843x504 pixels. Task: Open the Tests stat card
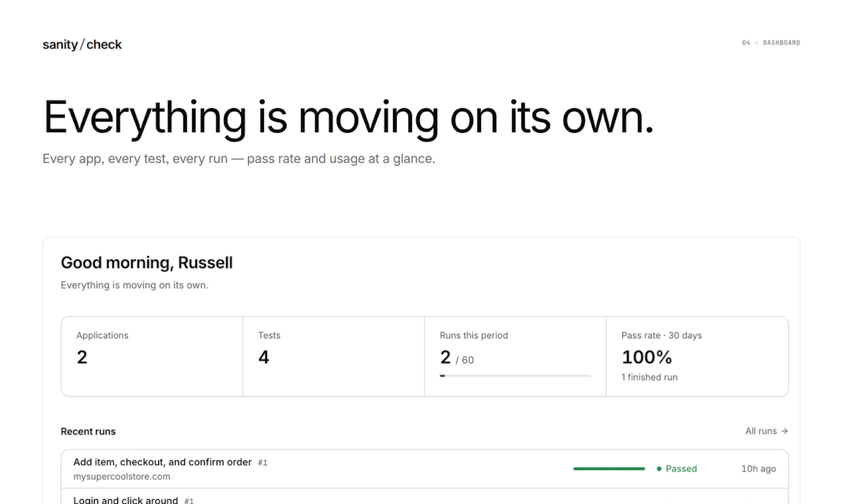pyautogui.click(x=334, y=356)
